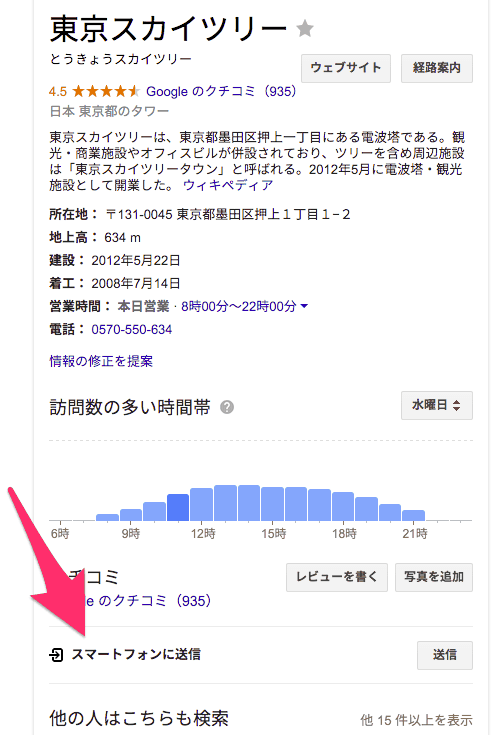Open the 水曜日 day selector
This screenshot has width=500, height=735.
point(437,405)
